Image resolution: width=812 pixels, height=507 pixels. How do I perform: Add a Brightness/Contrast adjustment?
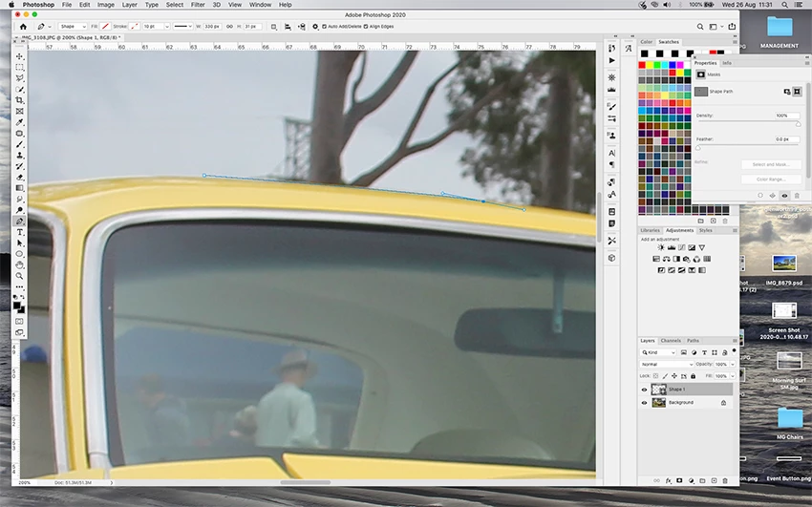coord(661,248)
